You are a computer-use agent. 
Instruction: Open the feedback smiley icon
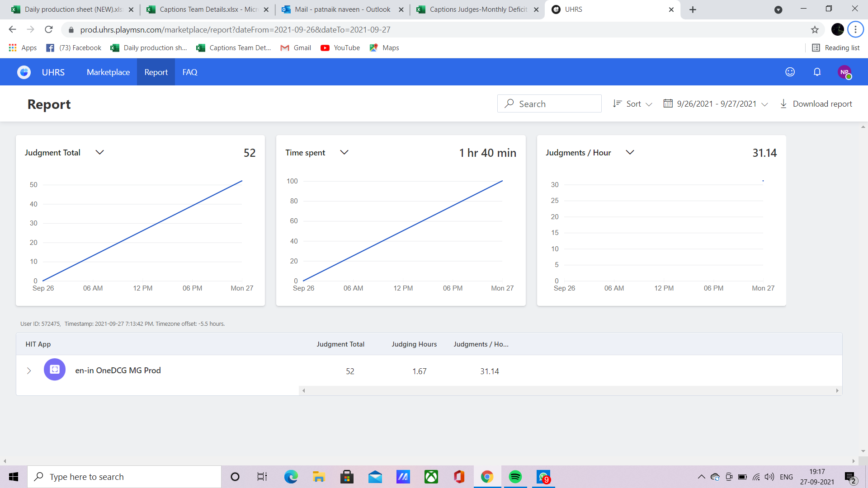coord(790,72)
